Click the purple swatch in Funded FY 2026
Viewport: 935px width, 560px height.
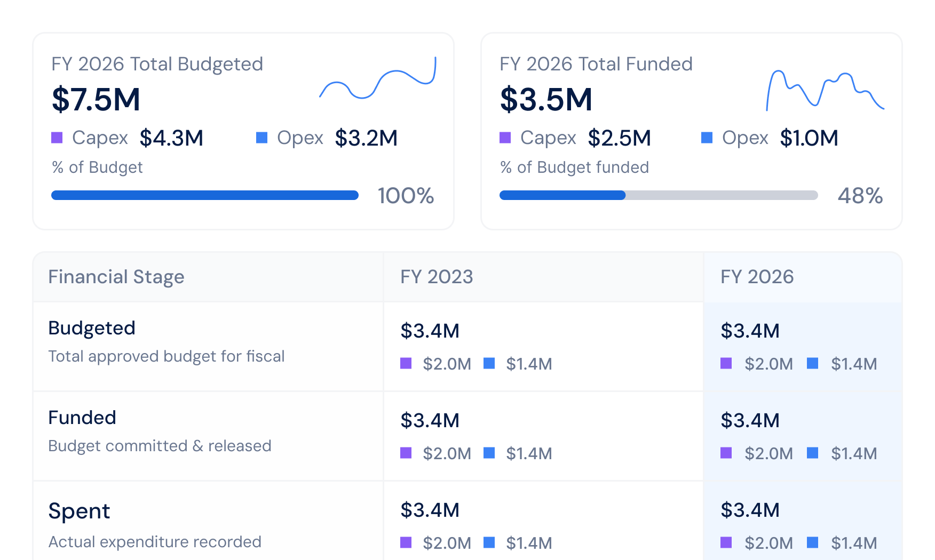point(726,453)
